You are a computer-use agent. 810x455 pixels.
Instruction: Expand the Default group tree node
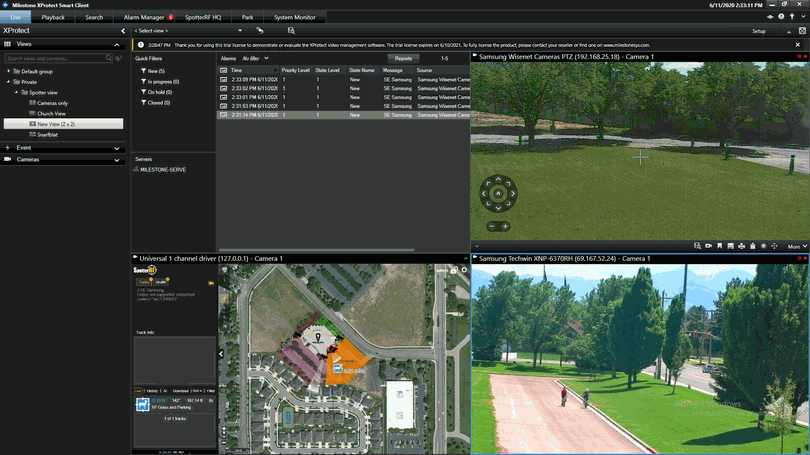tap(8, 71)
